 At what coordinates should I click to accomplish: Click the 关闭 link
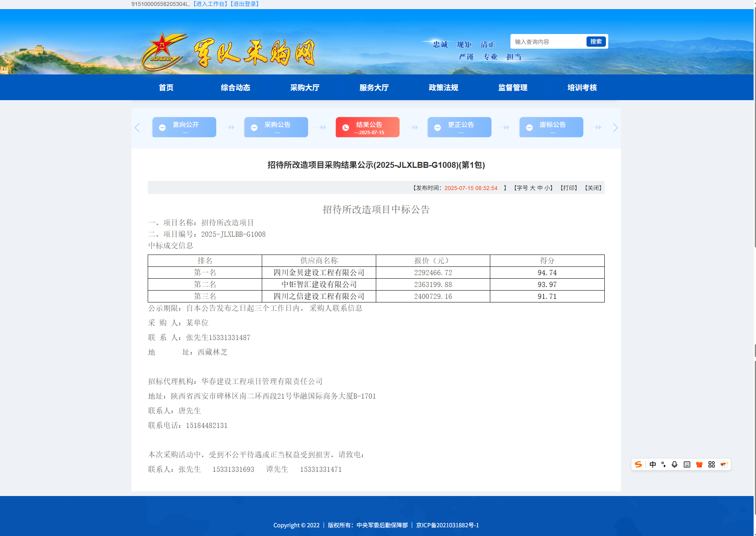(x=593, y=188)
